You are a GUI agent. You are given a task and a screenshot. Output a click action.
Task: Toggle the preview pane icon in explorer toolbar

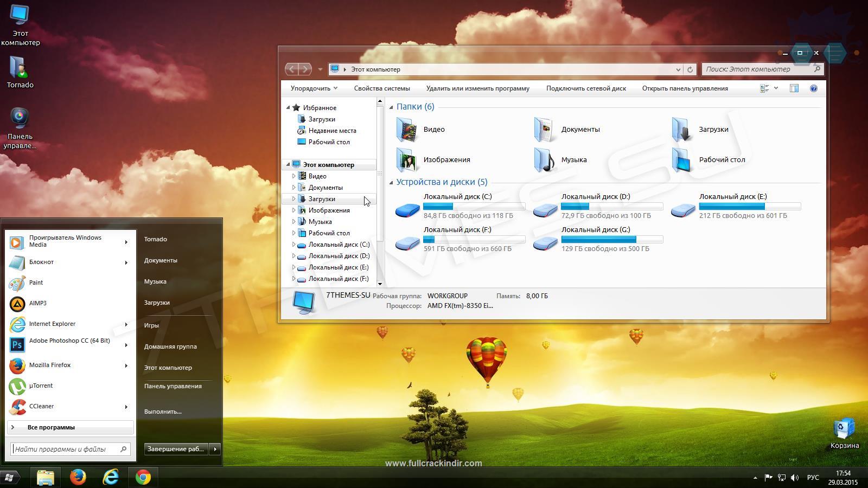pos(794,88)
